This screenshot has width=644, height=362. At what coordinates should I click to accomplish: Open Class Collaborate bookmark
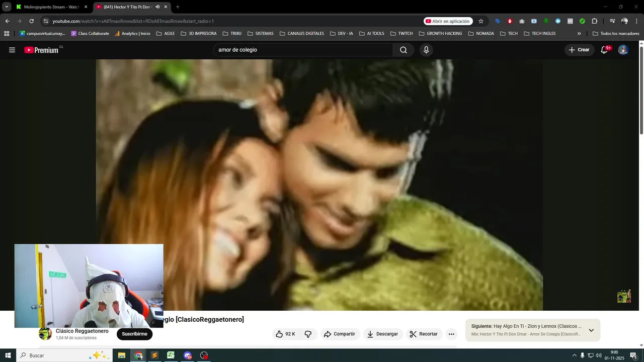(x=90, y=34)
